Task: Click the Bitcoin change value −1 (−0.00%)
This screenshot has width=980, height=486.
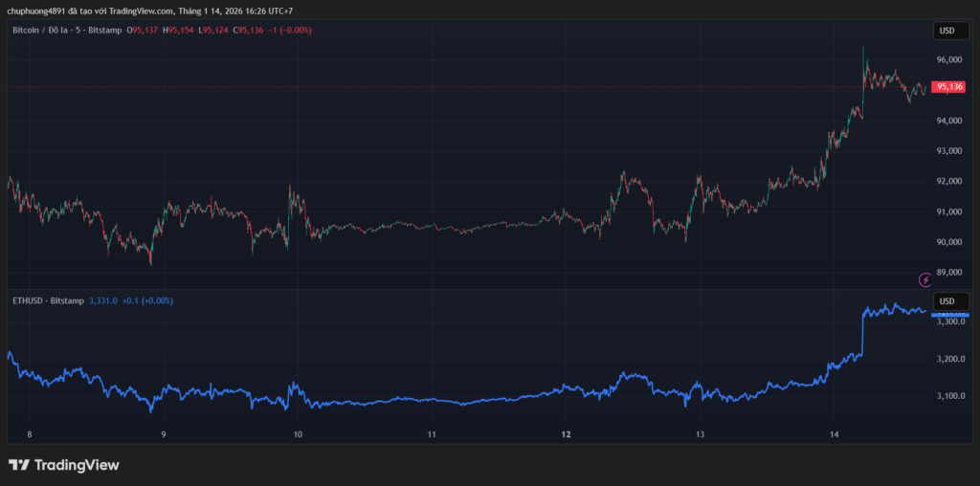Action: pos(290,31)
